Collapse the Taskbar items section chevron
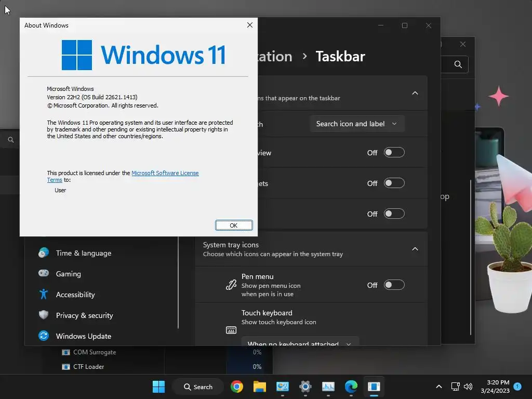532x399 pixels. click(x=415, y=93)
